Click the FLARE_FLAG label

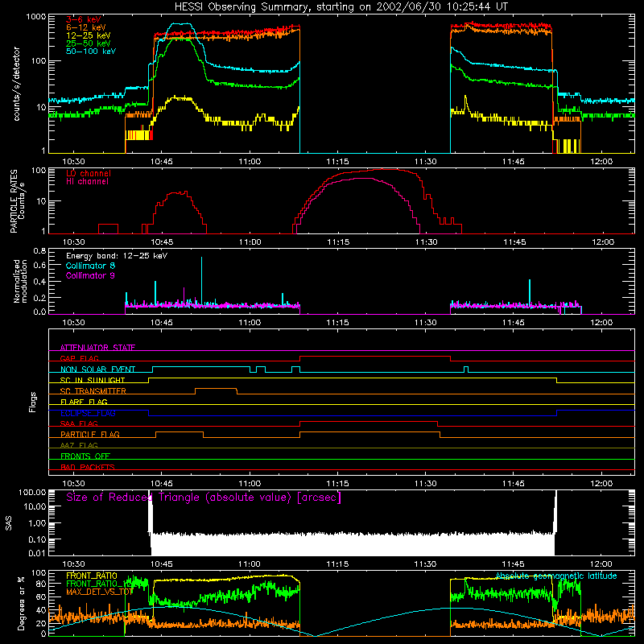(x=84, y=402)
